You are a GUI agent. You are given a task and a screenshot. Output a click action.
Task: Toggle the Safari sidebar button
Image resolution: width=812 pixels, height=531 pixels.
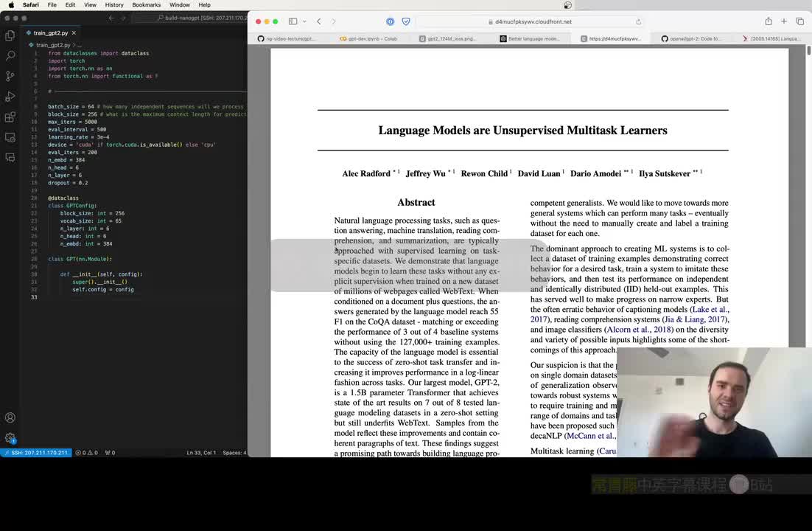pos(293,21)
